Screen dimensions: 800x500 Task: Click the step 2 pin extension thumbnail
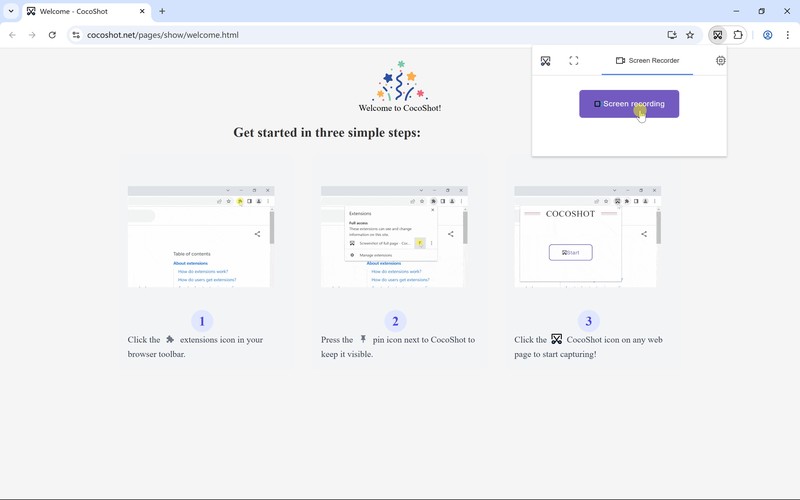click(395, 236)
